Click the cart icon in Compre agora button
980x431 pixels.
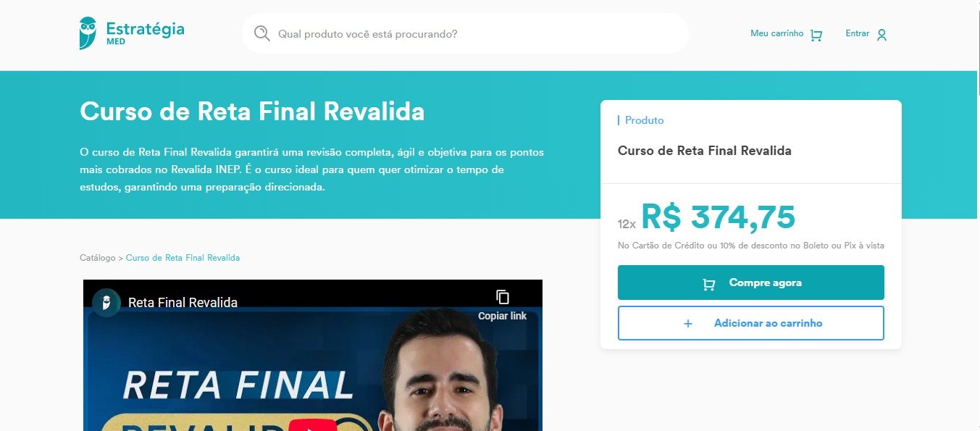[x=709, y=283]
